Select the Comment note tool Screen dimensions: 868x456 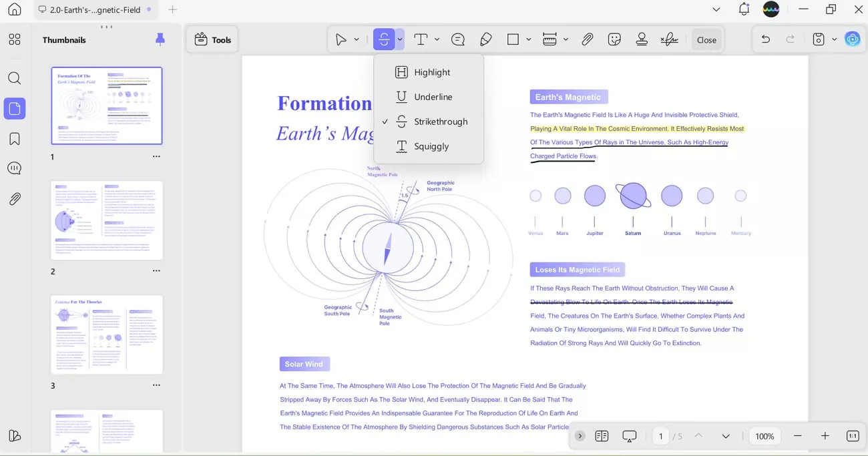458,40
